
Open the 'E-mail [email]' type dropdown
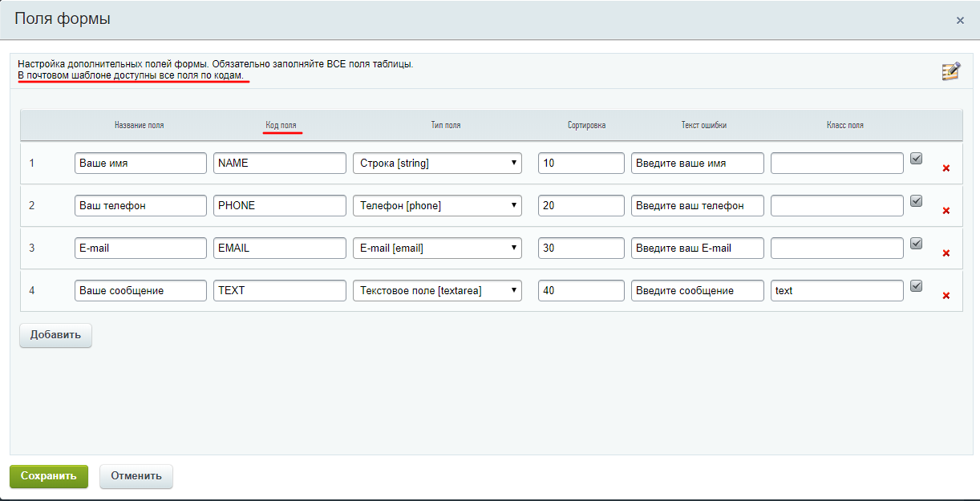pos(437,248)
